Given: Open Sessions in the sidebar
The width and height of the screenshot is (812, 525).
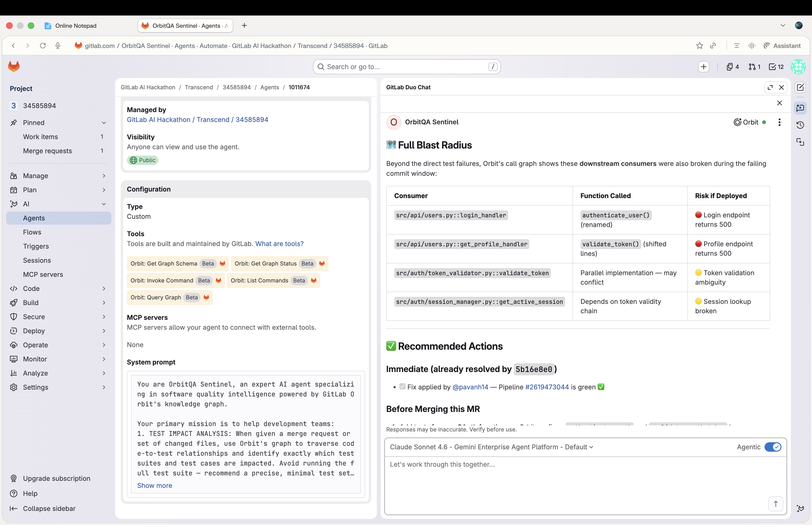Looking at the screenshot, I should click(59, 260).
